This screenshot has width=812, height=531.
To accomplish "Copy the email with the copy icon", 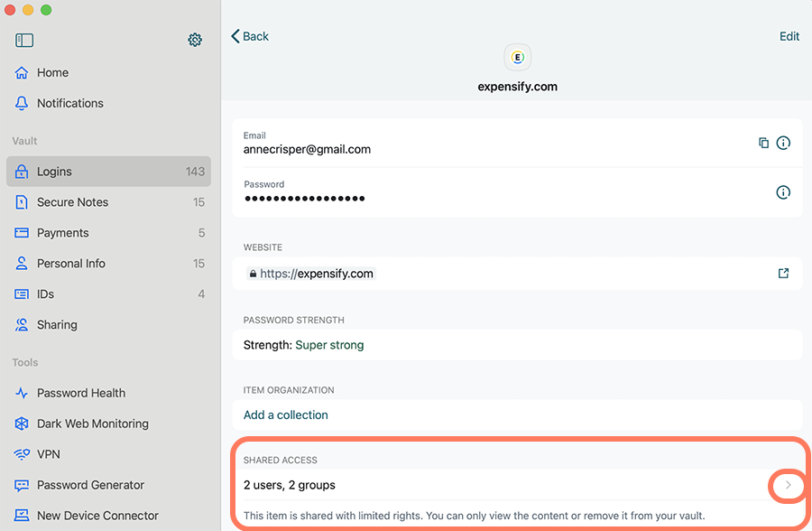I will 763,143.
